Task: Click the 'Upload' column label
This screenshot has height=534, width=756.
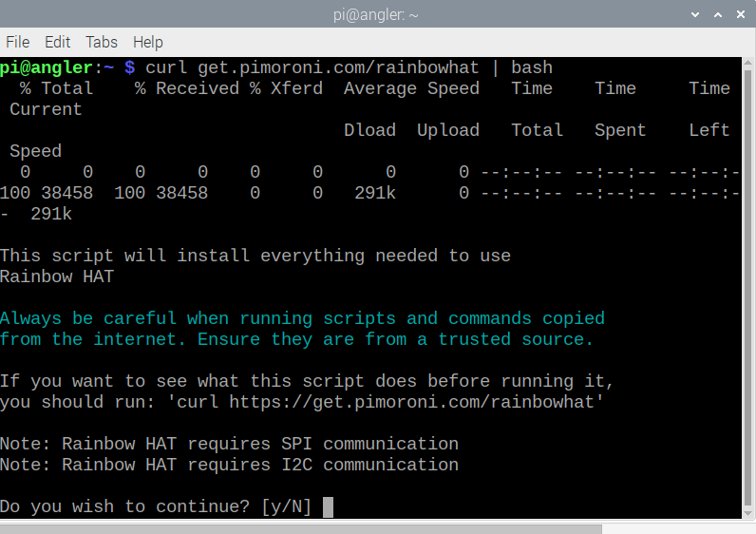Action: 448,131
